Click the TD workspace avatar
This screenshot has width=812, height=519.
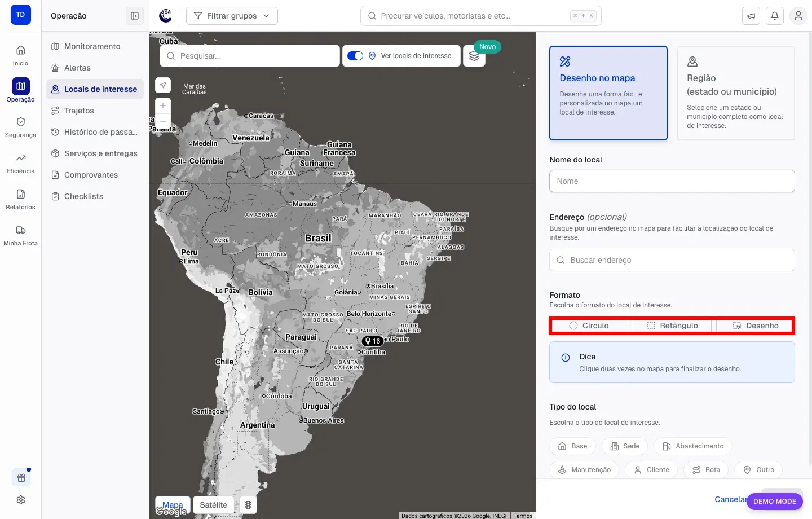point(21,15)
